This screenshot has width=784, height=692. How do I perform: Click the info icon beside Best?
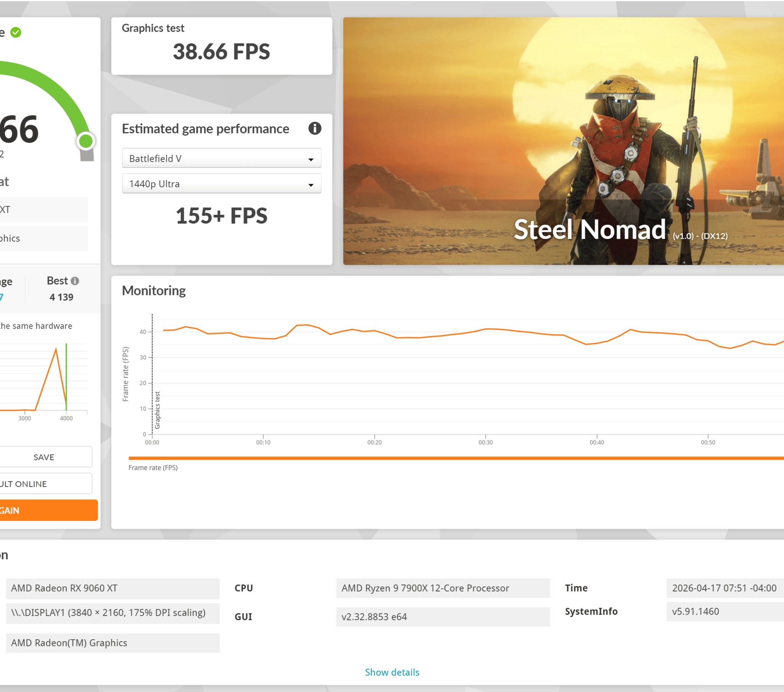click(75, 281)
